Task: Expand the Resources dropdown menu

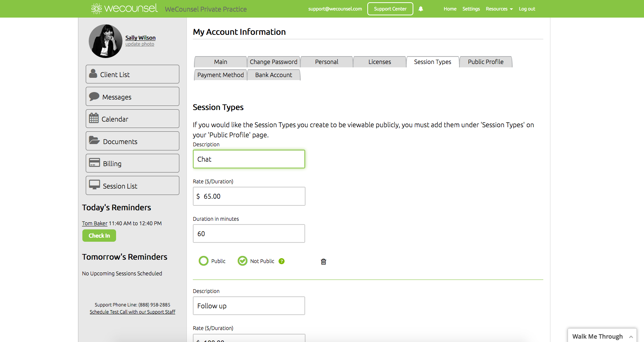Action: (x=499, y=9)
